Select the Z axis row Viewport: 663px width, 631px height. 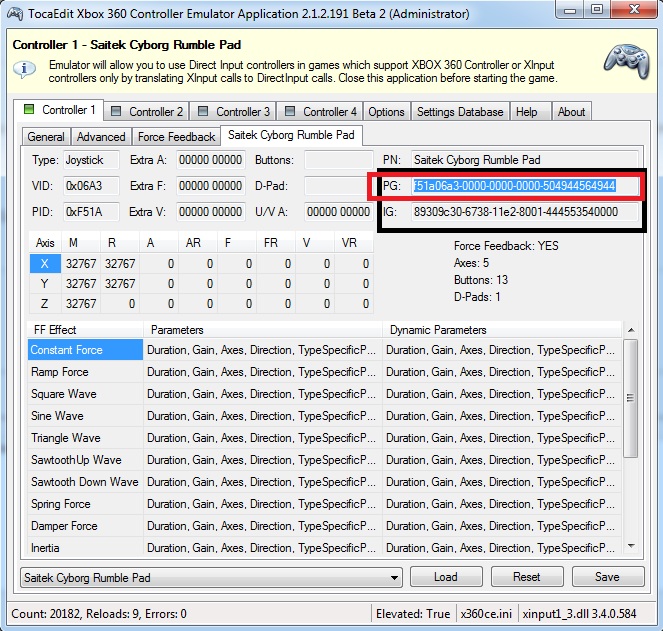201,304
